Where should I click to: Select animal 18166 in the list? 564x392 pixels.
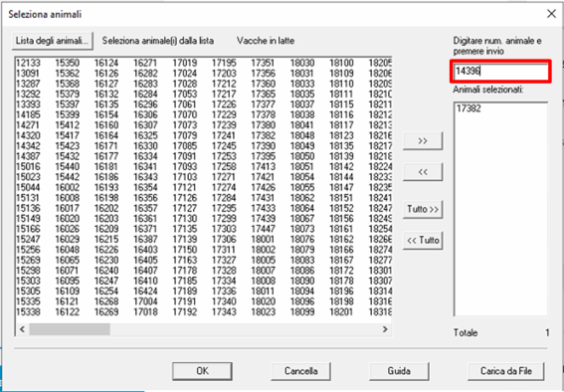pyautogui.click(x=342, y=250)
